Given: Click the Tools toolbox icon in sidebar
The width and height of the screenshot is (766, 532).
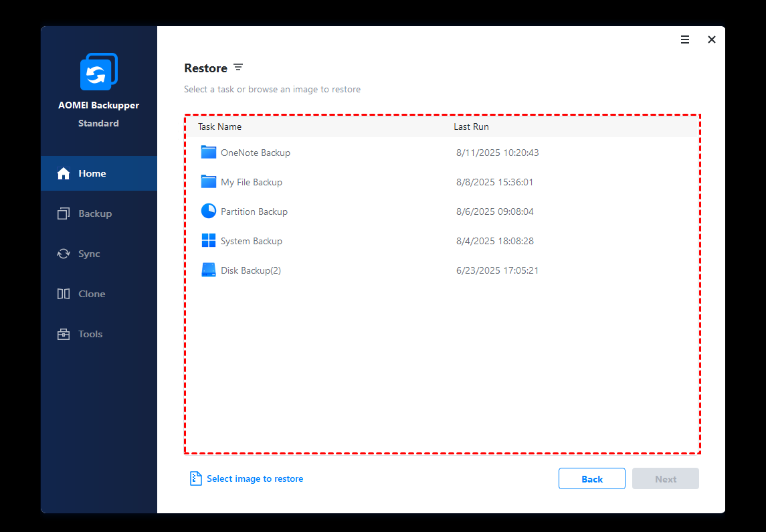Looking at the screenshot, I should pos(64,334).
